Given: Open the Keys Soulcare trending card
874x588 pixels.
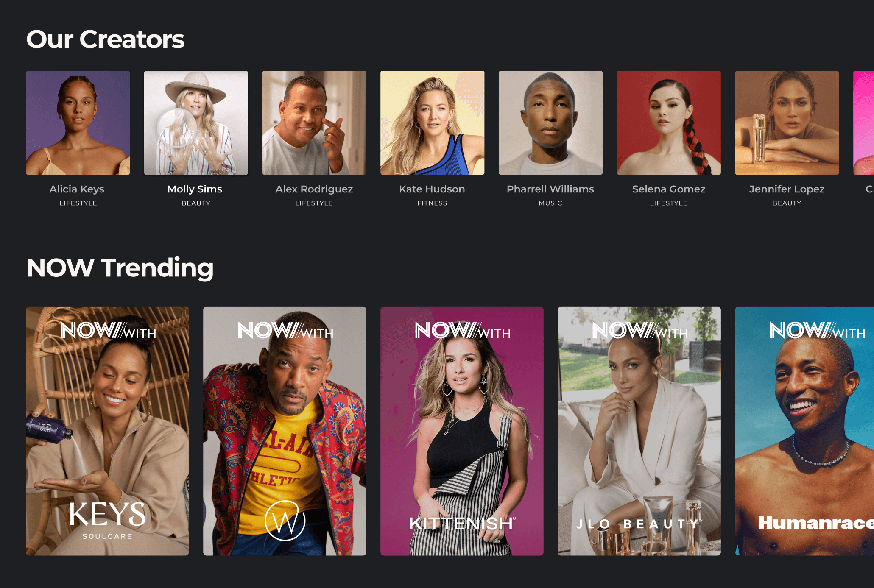Looking at the screenshot, I should tap(107, 431).
